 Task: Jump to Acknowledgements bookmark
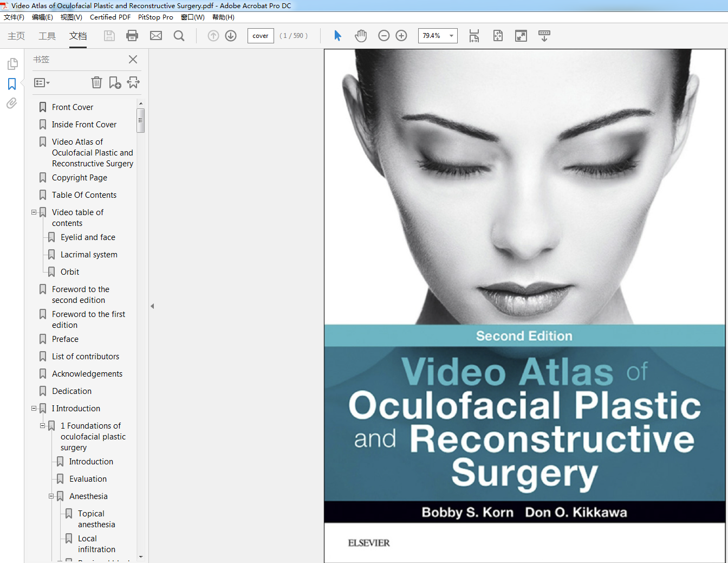[x=87, y=374]
